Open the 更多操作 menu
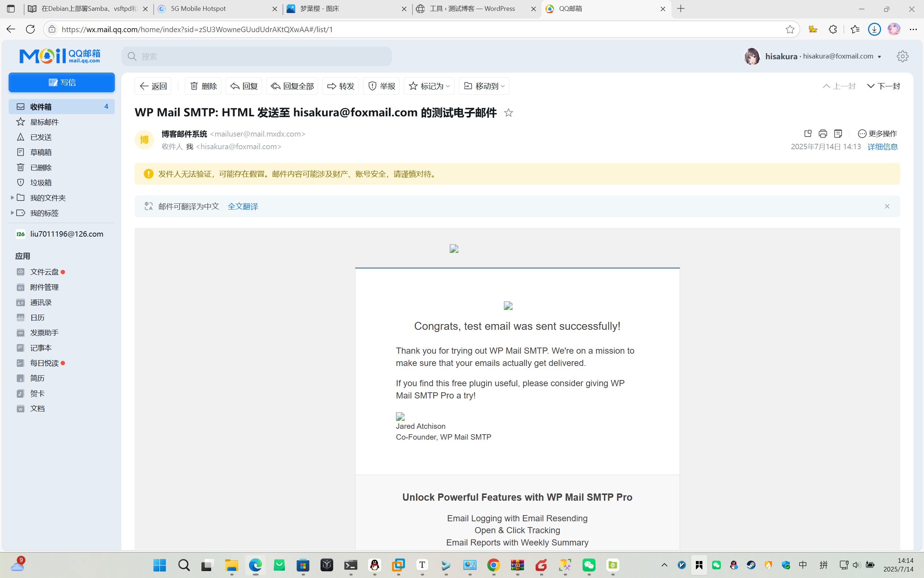This screenshot has width=924, height=578. point(877,133)
